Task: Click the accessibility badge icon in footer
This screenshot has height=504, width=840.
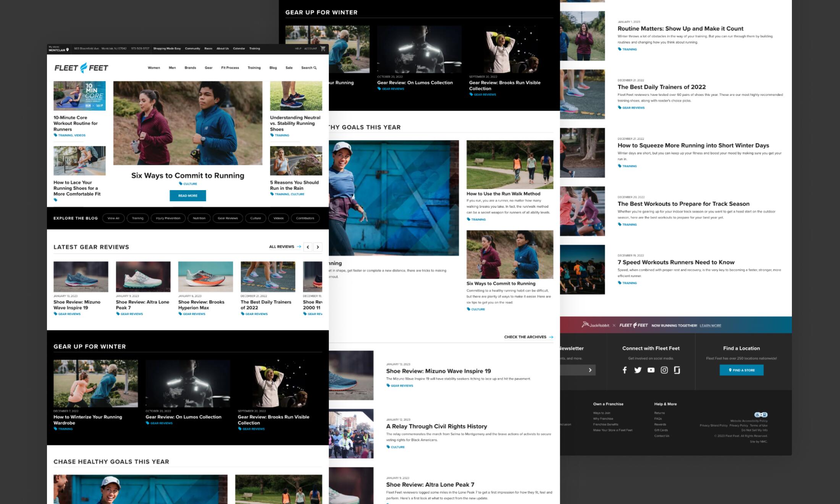Action: [x=761, y=415]
